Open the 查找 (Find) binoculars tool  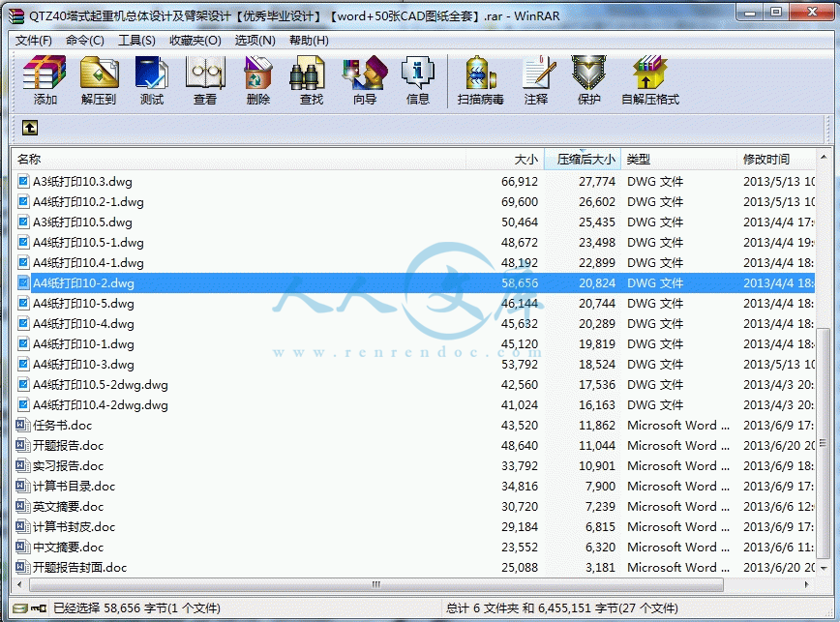click(x=312, y=80)
